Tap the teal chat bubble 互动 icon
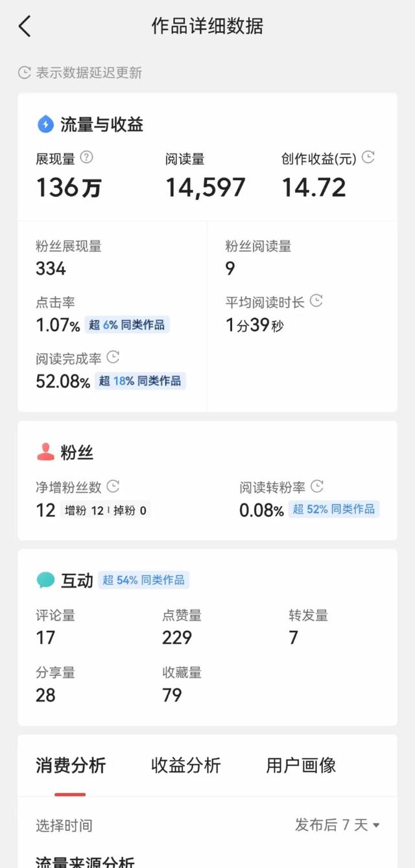This screenshot has height=868, width=415. coord(45,580)
